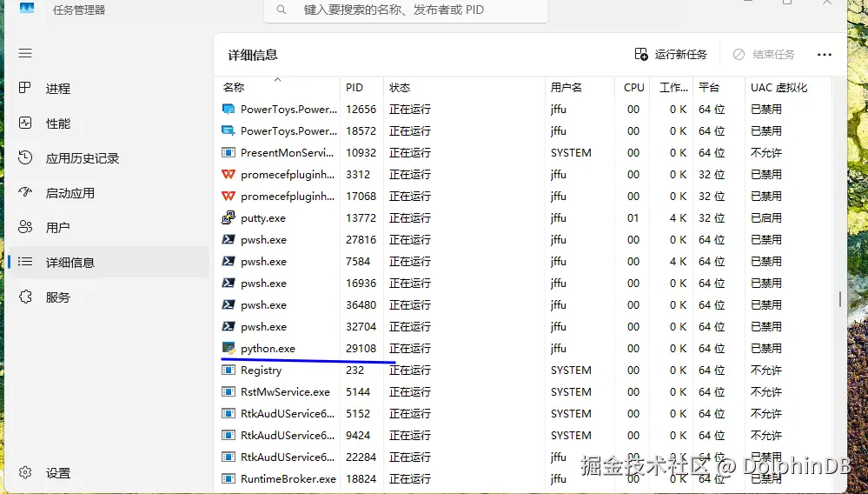Click the putty.exe icon

coord(228,217)
